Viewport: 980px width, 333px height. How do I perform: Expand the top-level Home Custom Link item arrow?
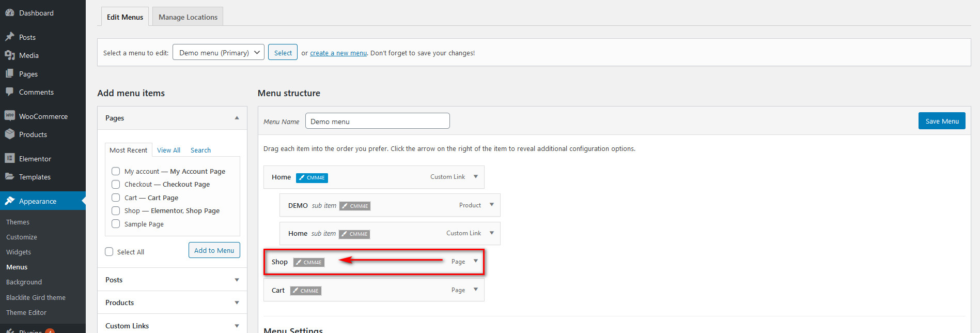coord(476,177)
